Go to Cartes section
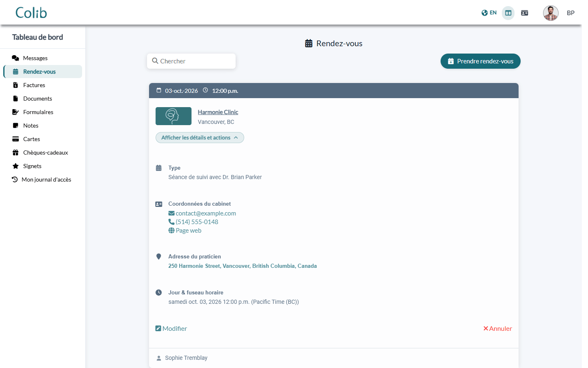Image resolution: width=588 pixels, height=368 pixels. (43, 139)
